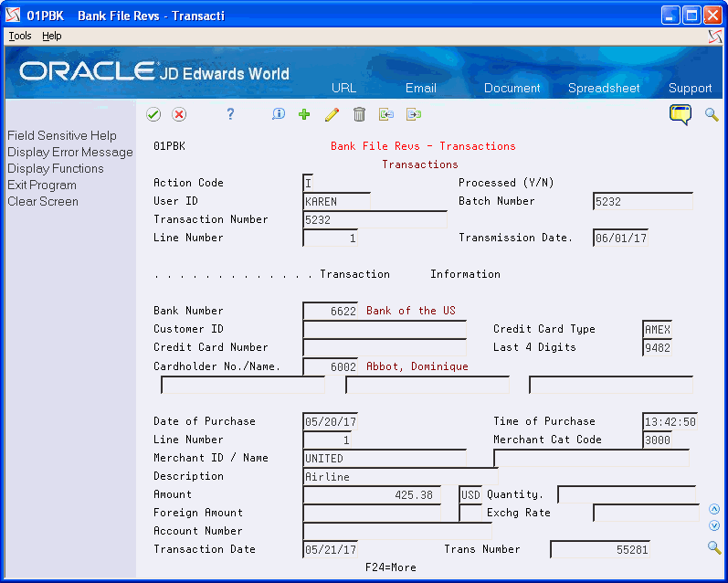
Task: Open the Help menu
Action: 51,36
